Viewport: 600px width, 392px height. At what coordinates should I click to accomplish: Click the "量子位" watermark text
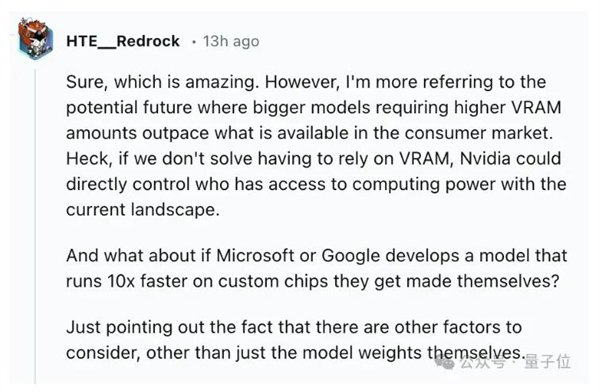click(x=548, y=361)
